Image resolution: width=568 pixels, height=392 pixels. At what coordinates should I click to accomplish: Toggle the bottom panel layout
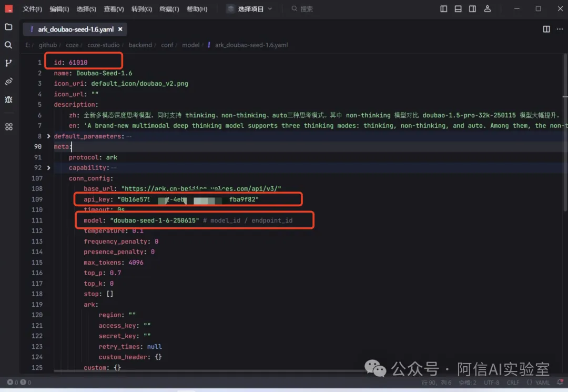458,9
